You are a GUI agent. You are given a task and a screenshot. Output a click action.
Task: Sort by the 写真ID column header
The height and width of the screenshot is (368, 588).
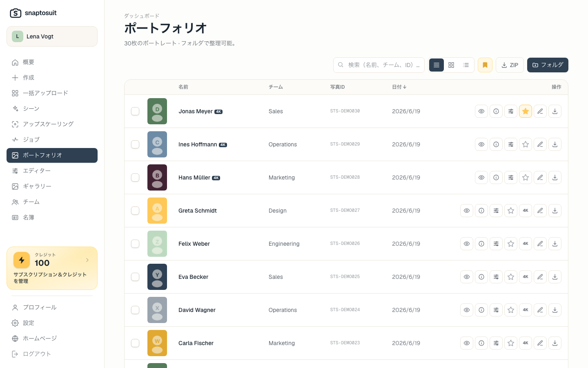pos(338,87)
